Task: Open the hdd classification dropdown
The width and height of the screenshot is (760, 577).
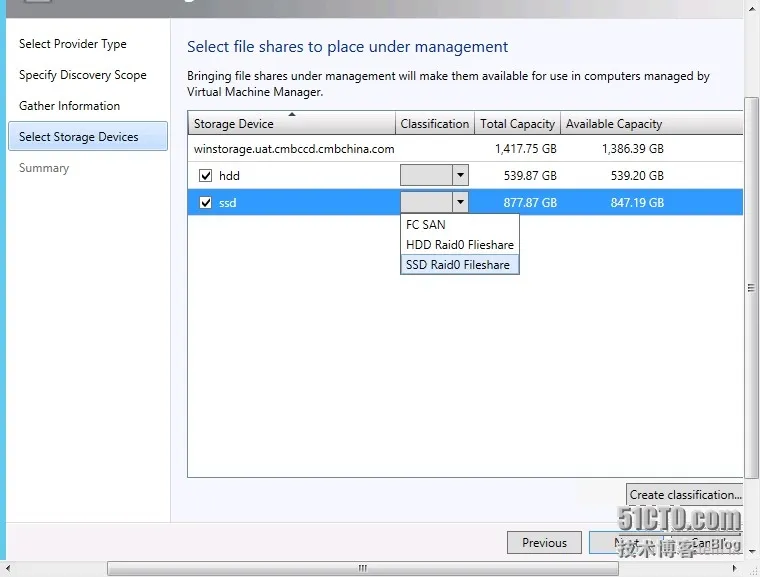Action: (x=460, y=175)
